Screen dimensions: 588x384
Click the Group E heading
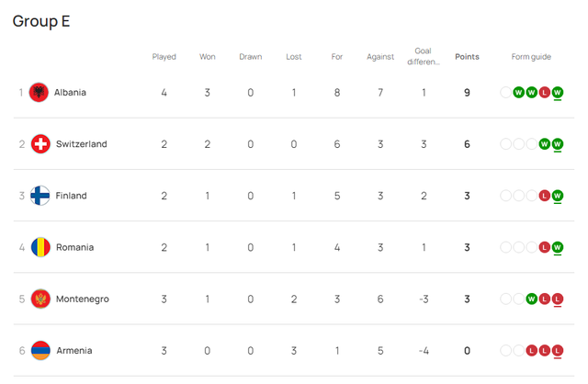41,21
